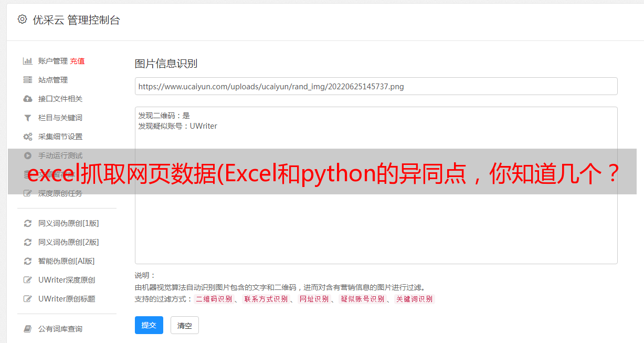Click the edit icon beside UWriter深度原创
This screenshot has height=343, width=644.
[28, 280]
